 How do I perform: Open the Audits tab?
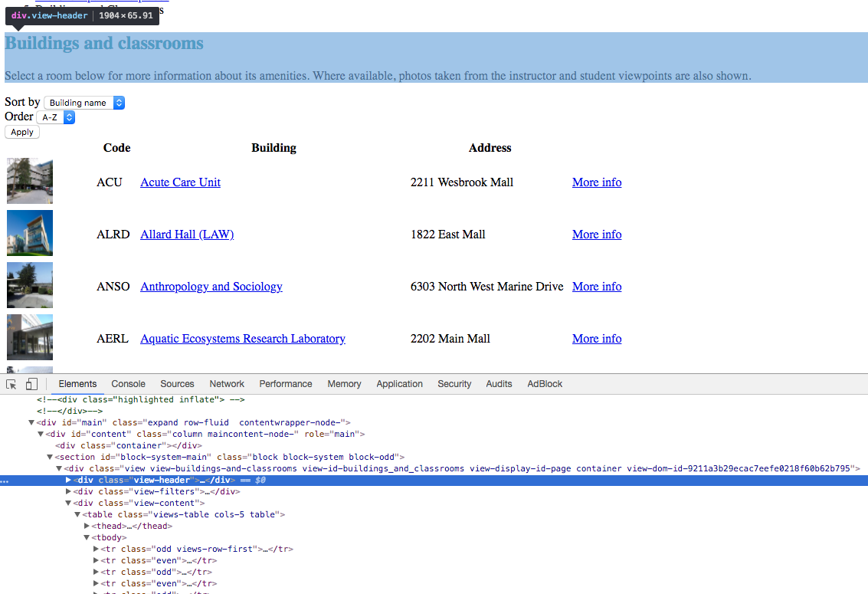499,384
